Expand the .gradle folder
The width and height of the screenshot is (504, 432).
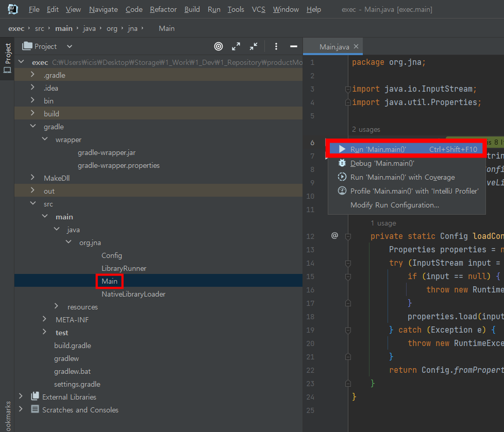[x=32, y=75]
